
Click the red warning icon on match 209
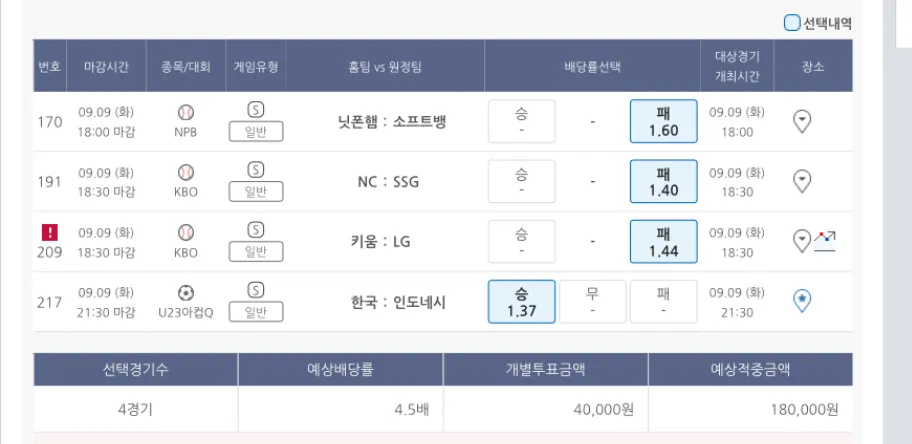[x=50, y=232]
